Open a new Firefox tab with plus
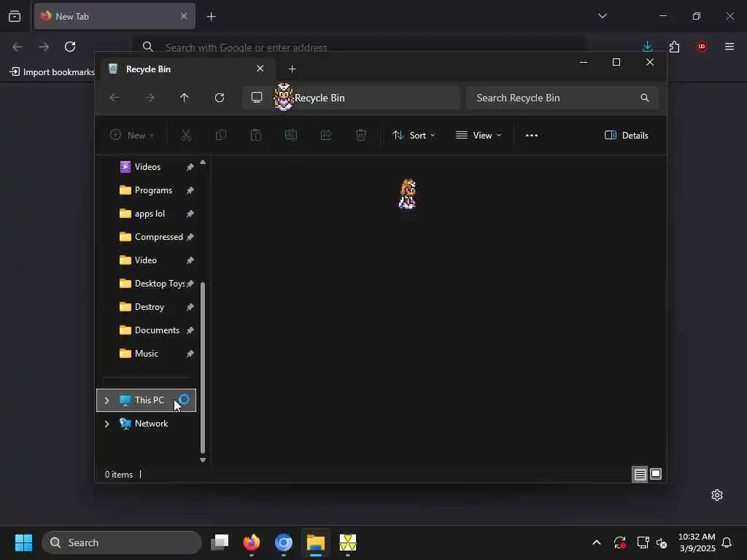 (211, 17)
